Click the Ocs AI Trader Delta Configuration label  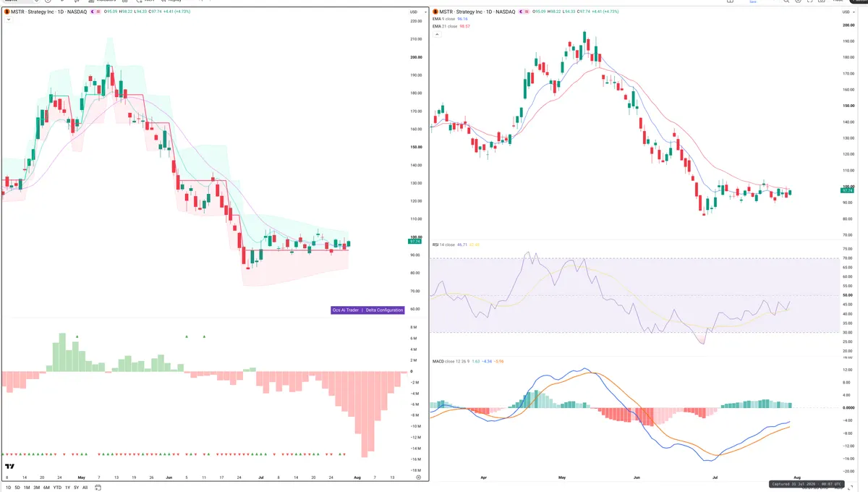pos(367,310)
